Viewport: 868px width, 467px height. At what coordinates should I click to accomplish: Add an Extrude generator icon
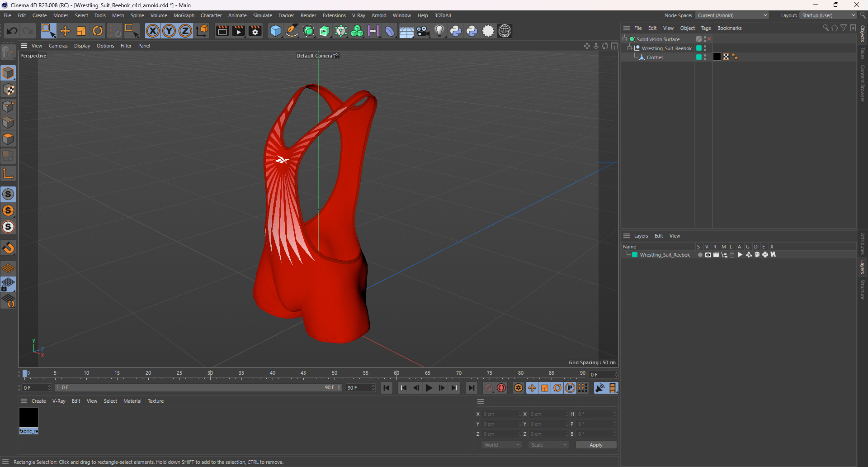(x=325, y=31)
